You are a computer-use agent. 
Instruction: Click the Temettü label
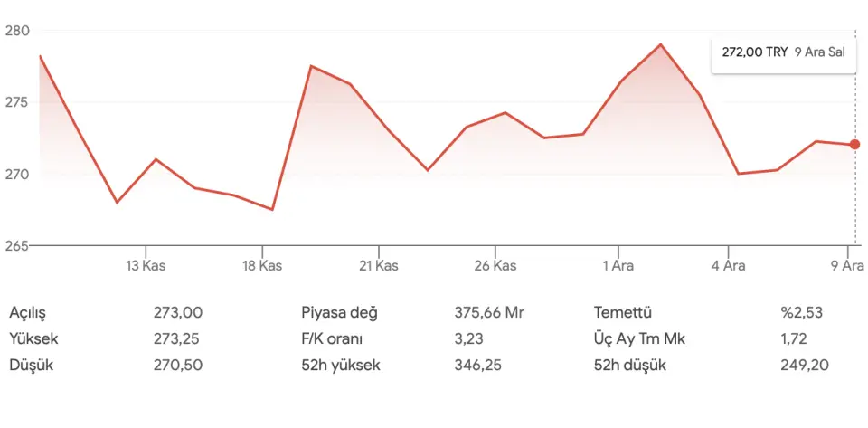pos(622,313)
